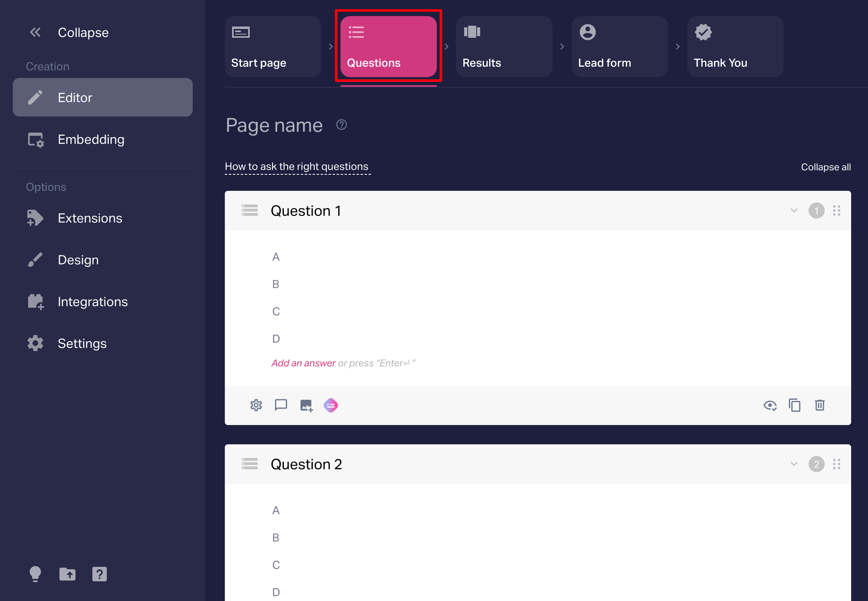Toggle Question 1 visibility eye icon
The height and width of the screenshot is (601, 868).
pos(770,405)
